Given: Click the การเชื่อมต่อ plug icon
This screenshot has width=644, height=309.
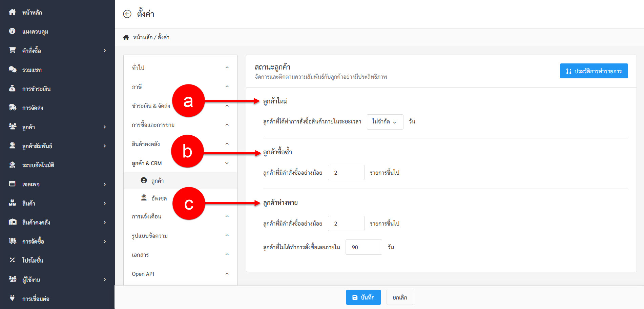Looking at the screenshot, I should (x=13, y=298).
